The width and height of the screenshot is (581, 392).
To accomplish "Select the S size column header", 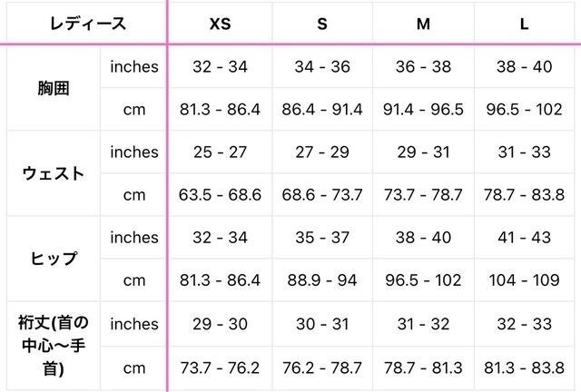I will click(321, 24).
